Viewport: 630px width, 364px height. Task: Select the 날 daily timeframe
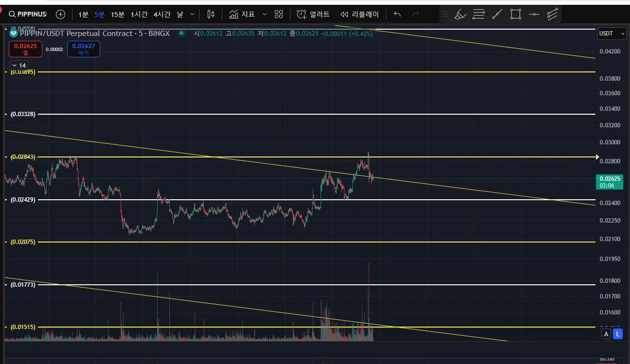(180, 15)
